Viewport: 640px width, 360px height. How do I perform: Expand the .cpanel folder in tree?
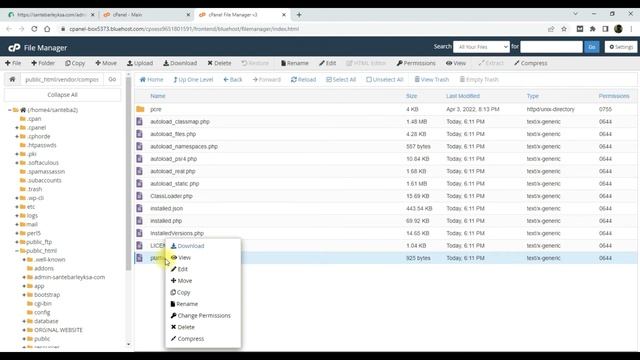click(x=17, y=128)
